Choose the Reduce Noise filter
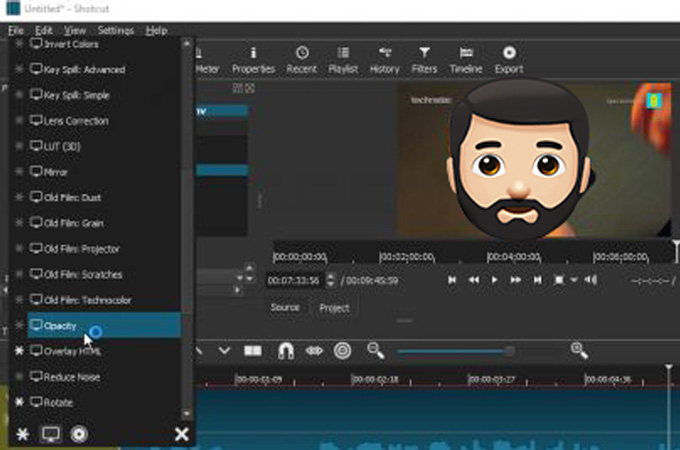Screen dimensions: 680x450 click(x=72, y=377)
